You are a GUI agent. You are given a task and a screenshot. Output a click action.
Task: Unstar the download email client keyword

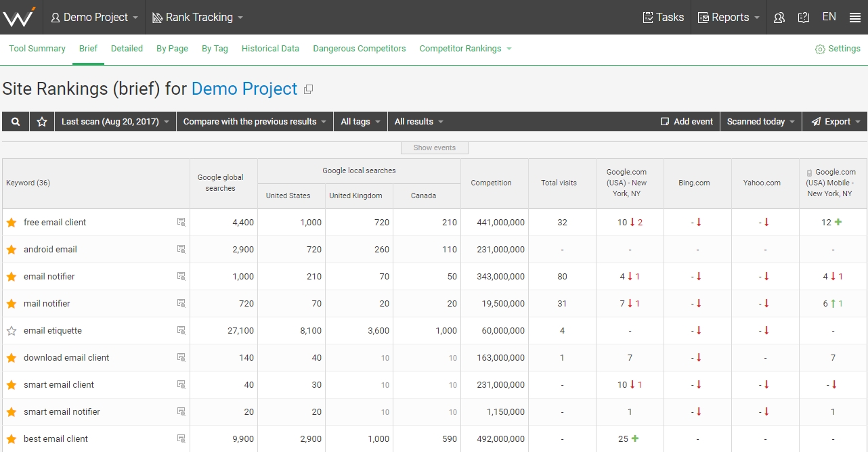pos(12,357)
